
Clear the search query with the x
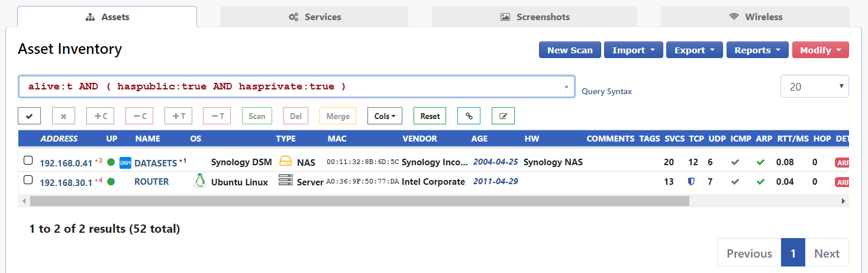566,87
